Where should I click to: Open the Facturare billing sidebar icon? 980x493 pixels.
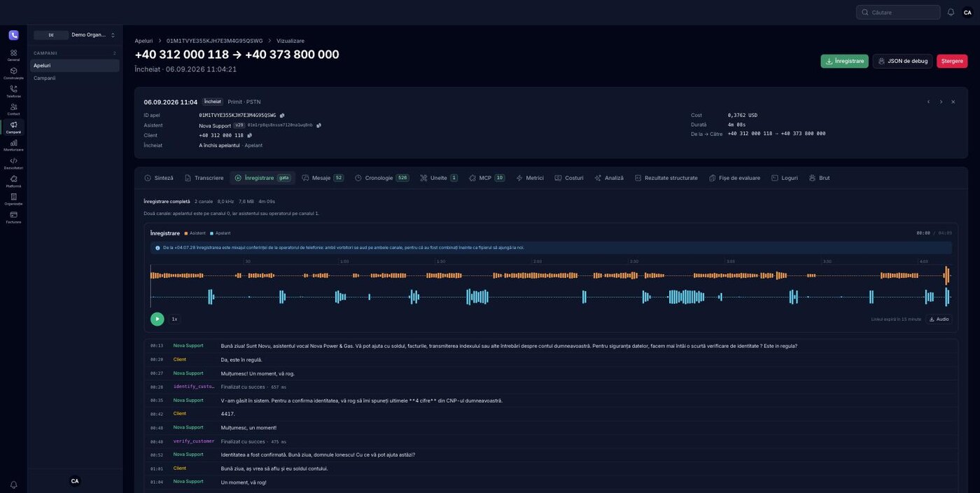click(13, 217)
